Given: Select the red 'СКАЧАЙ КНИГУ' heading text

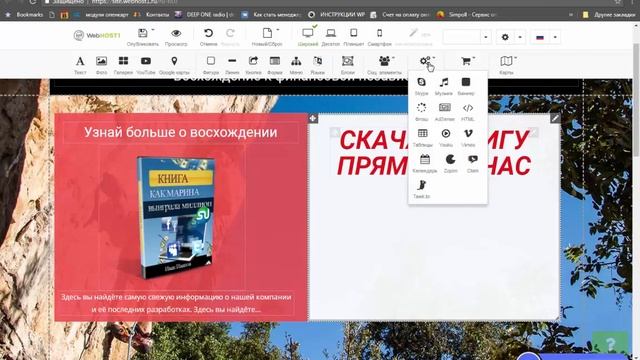Looking at the screenshot, I should tap(434, 152).
